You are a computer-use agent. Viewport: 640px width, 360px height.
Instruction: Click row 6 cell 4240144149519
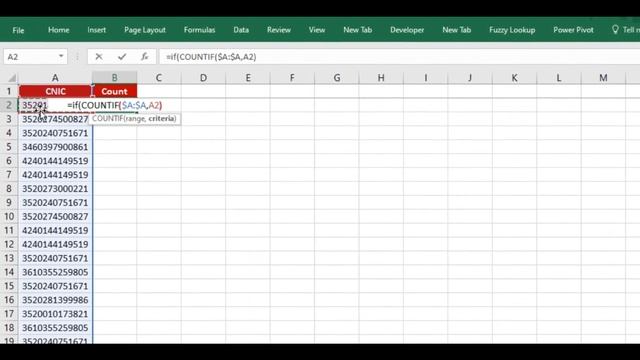[x=55, y=161]
